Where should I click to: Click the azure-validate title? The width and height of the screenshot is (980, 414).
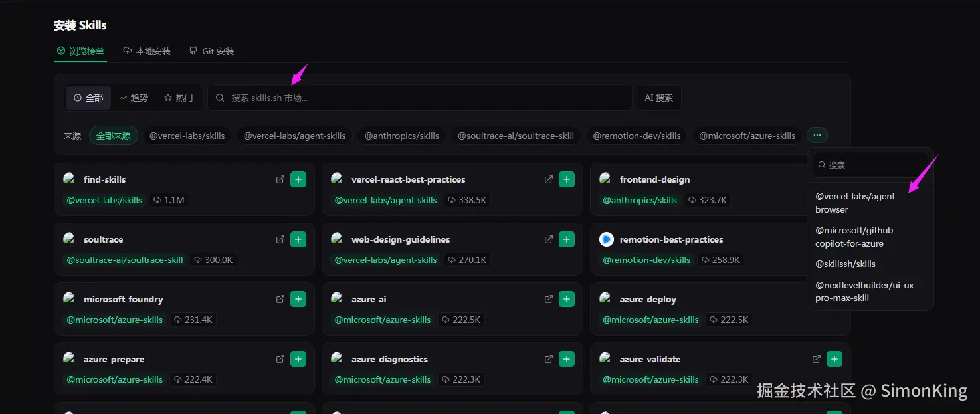click(650, 359)
